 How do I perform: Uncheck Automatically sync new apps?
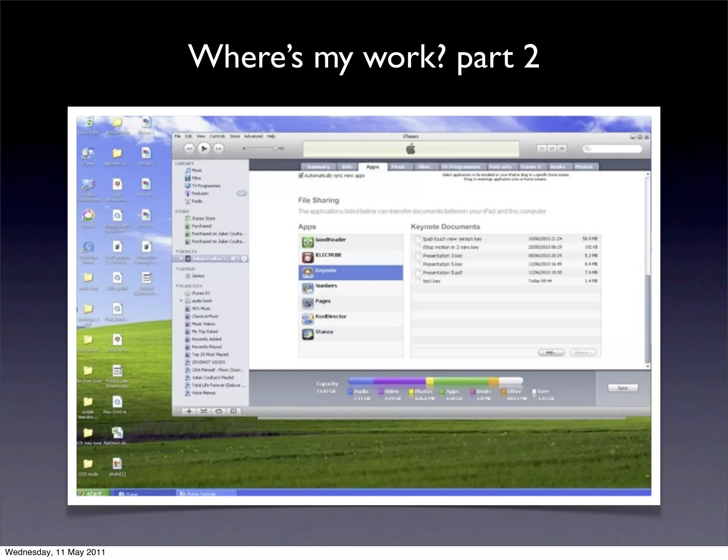click(301, 176)
